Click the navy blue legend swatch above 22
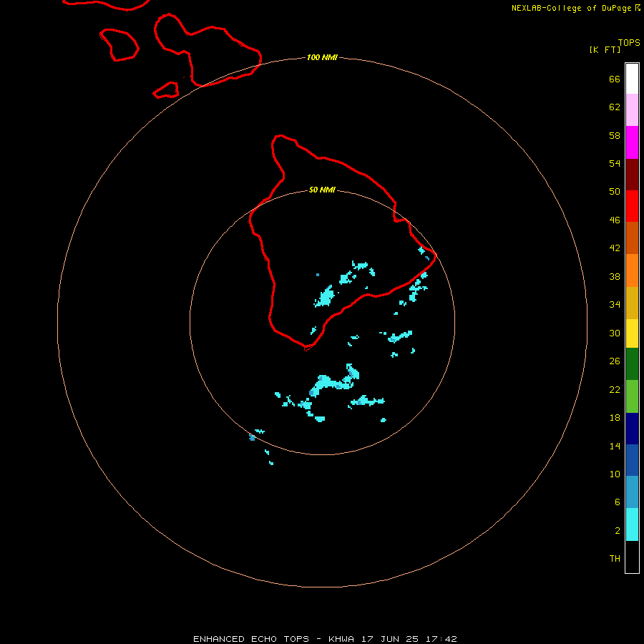This screenshot has height=644, width=644. tap(632, 429)
